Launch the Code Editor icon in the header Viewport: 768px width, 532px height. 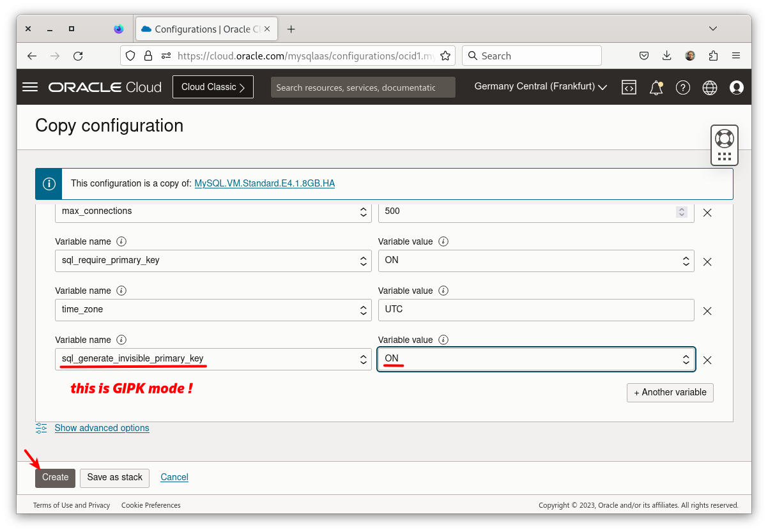(629, 87)
